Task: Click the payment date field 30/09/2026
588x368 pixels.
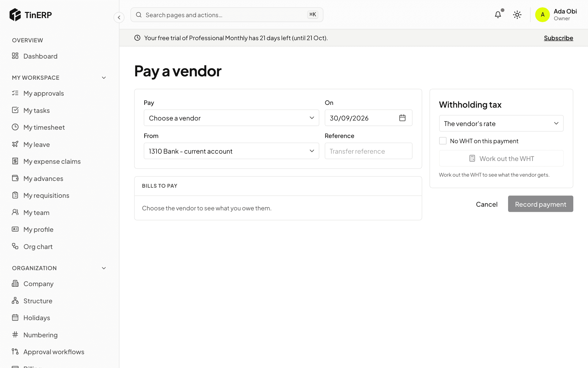Action: (368, 118)
